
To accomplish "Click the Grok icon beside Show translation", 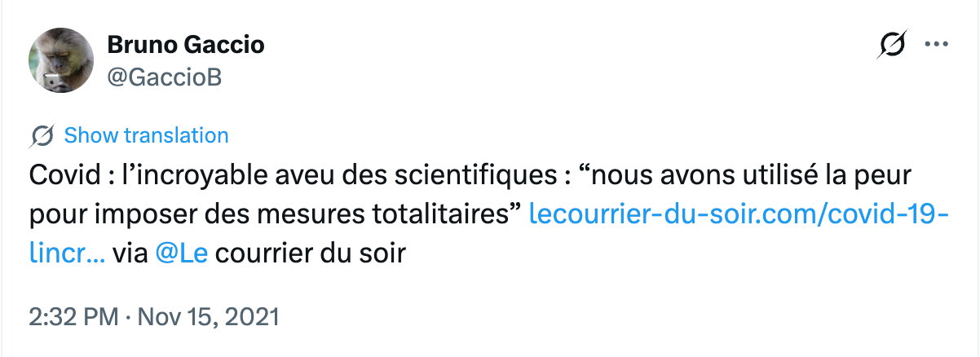I will coord(42,135).
